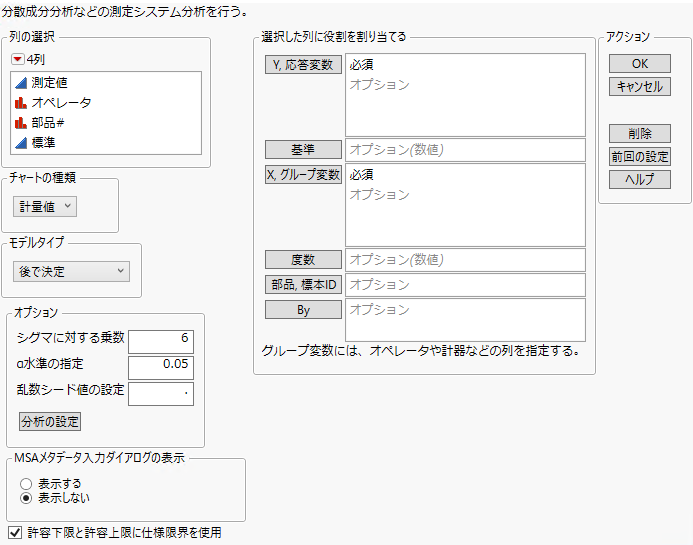Image resolution: width=693 pixels, height=545 pixels.
Task: Click the X, グループ変数 role button
Action: 303,175
